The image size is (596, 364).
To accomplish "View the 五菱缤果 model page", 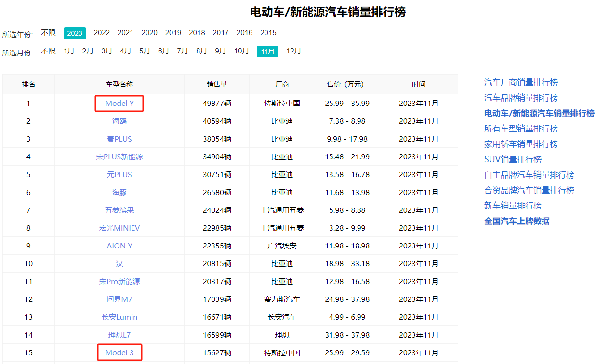I will pyautogui.click(x=119, y=210).
